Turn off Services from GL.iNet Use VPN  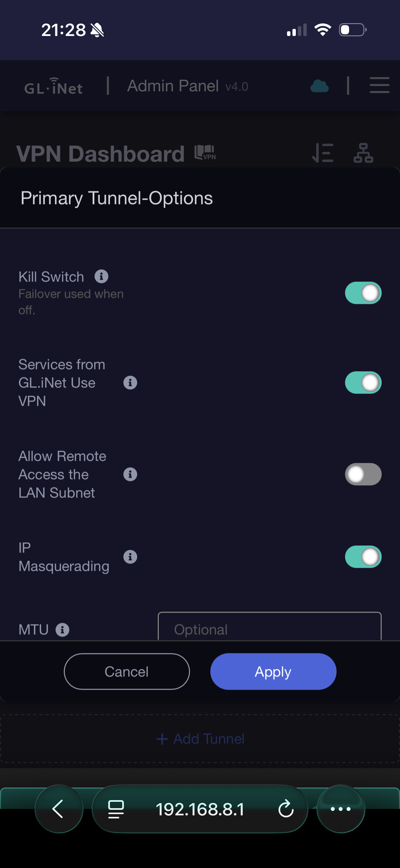pyautogui.click(x=363, y=383)
